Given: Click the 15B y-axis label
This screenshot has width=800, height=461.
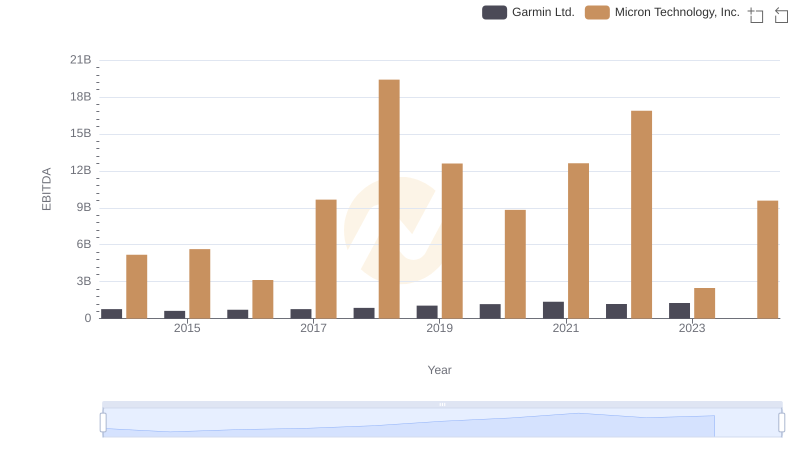Looking at the screenshot, I should pos(81,134).
